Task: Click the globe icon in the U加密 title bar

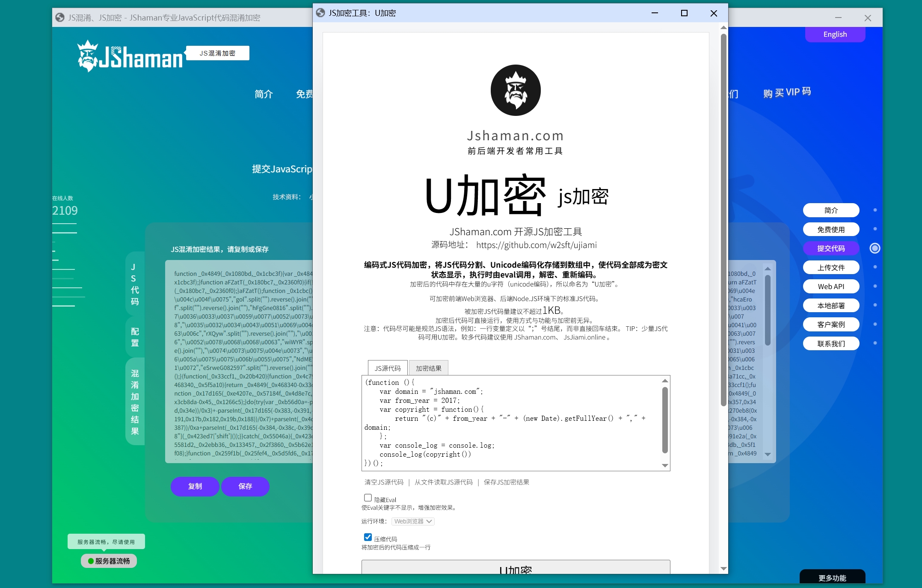Action: (320, 13)
